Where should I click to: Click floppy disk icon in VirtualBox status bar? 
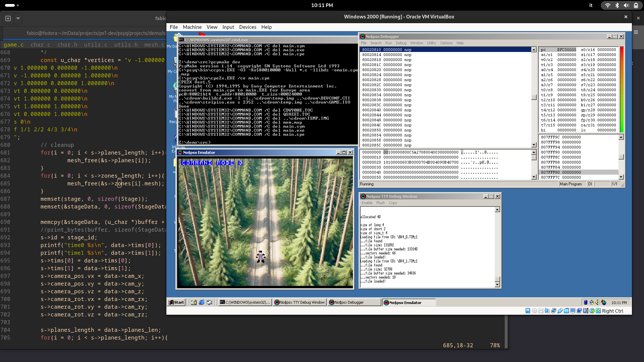tap(541, 311)
